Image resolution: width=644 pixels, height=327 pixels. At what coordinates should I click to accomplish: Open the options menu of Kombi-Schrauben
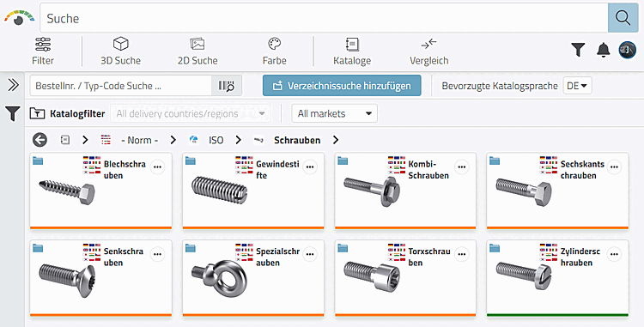pos(462,167)
